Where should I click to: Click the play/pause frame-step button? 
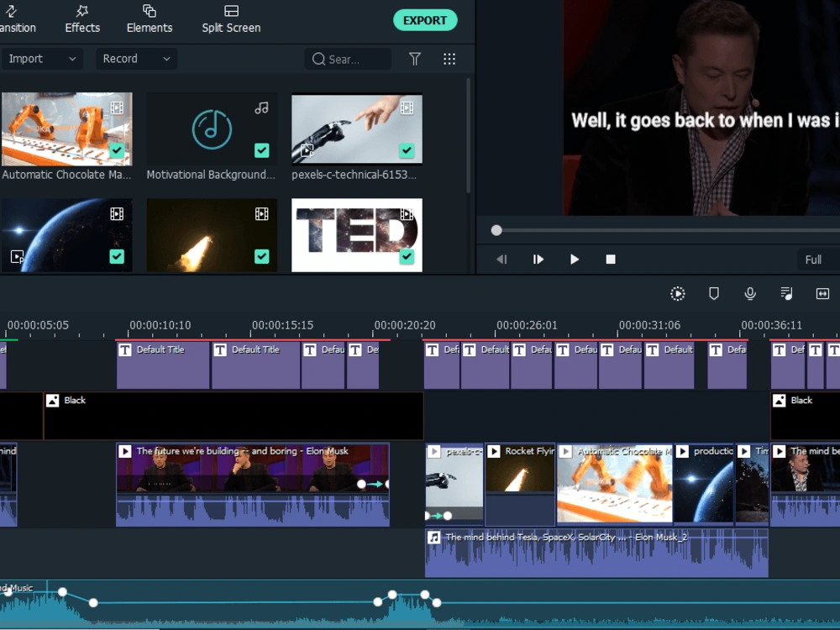click(x=538, y=260)
